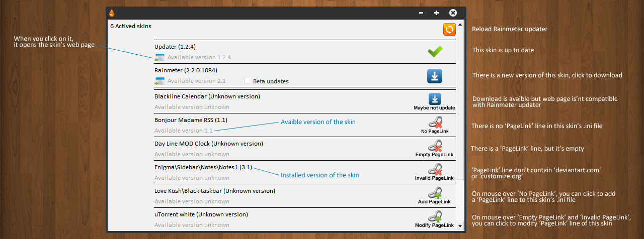Click 'Available version 2.1' text
The width and height of the screenshot is (644, 239).
(x=197, y=81)
